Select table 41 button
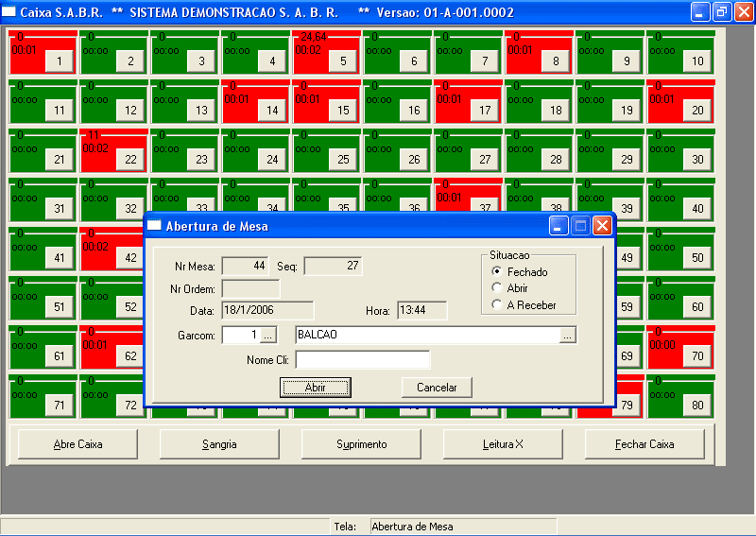Image resolution: width=756 pixels, height=536 pixels. [x=60, y=258]
